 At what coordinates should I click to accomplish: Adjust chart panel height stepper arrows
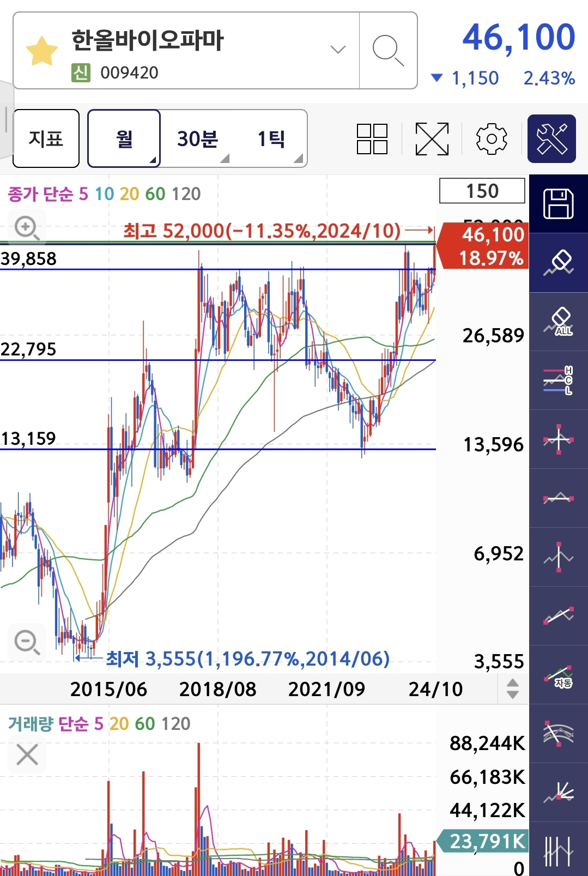click(x=512, y=688)
